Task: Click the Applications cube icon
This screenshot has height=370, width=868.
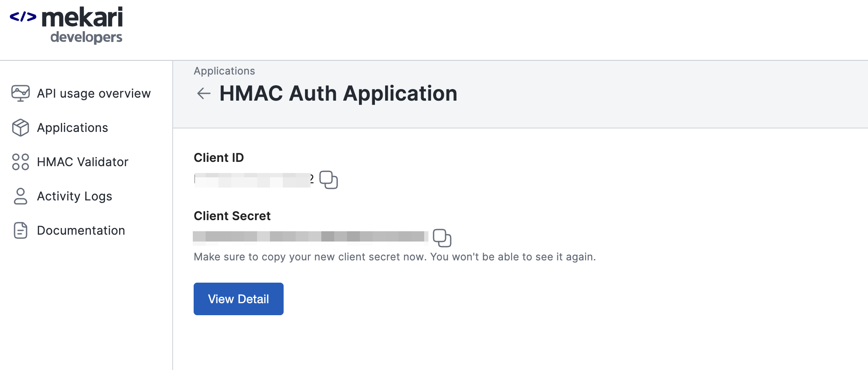Action: pos(20,128)
